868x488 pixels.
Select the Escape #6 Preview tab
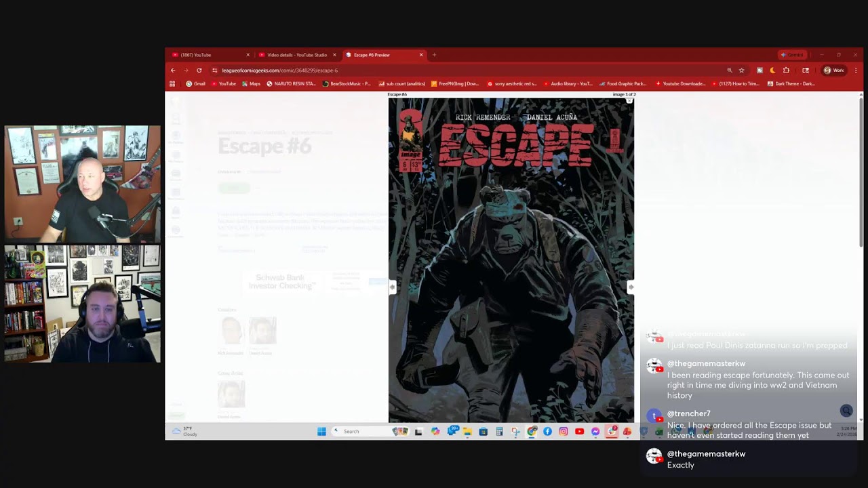(x=384, y=55)
